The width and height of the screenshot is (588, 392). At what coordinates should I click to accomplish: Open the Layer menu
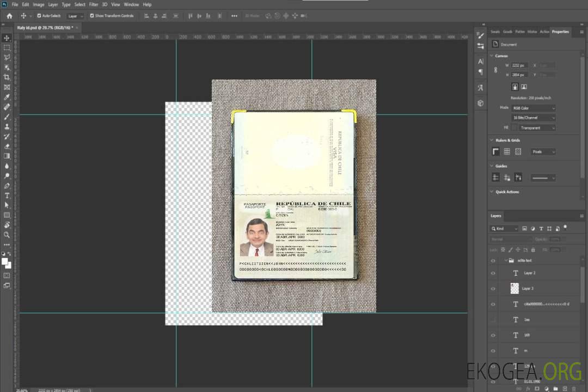tap(53, 4)
